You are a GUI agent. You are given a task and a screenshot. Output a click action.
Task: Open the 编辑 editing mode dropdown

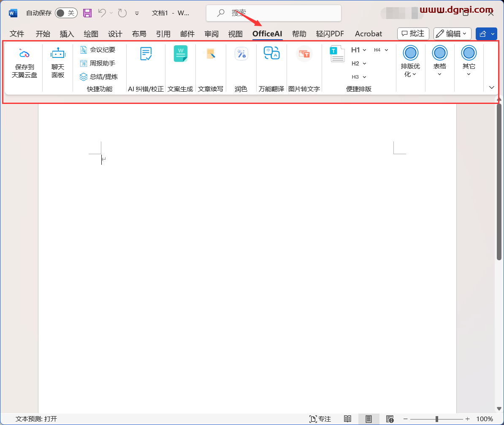[452, 33]
